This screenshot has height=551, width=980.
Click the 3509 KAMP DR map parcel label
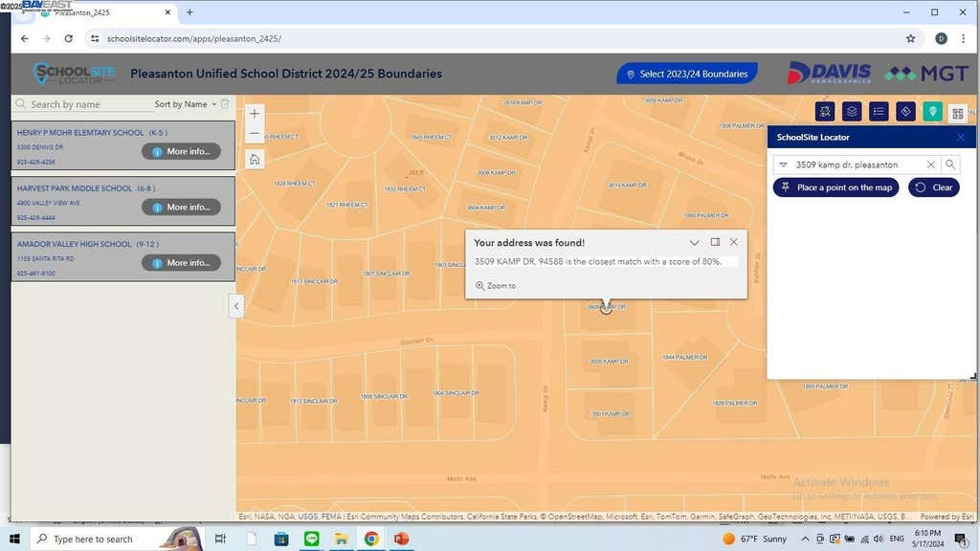click(606, 307)
